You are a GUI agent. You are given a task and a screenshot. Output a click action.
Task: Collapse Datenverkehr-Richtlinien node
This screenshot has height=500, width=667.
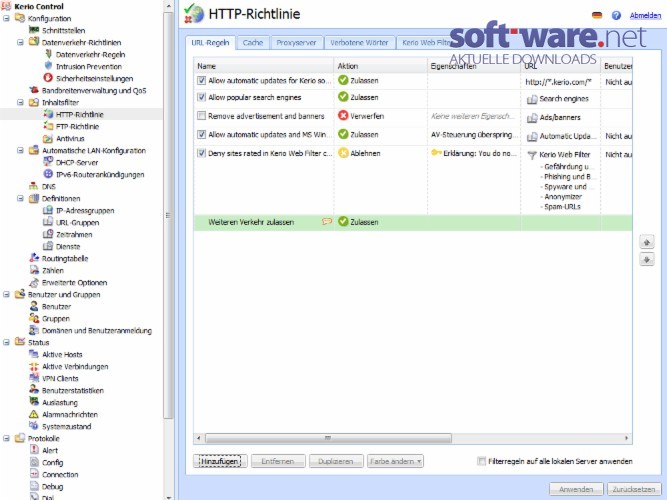20,42
